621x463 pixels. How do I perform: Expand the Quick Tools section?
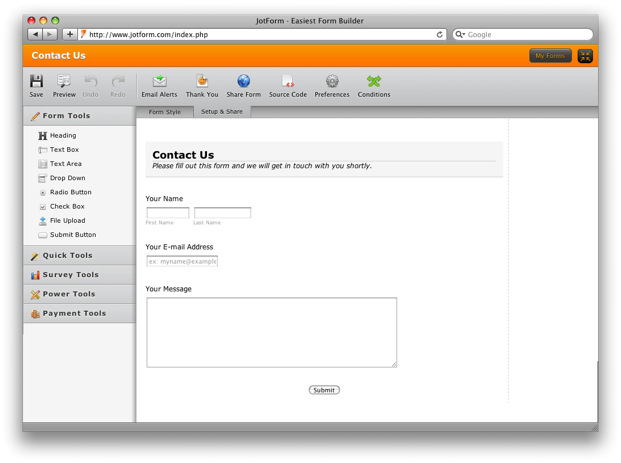click(79, 255)
